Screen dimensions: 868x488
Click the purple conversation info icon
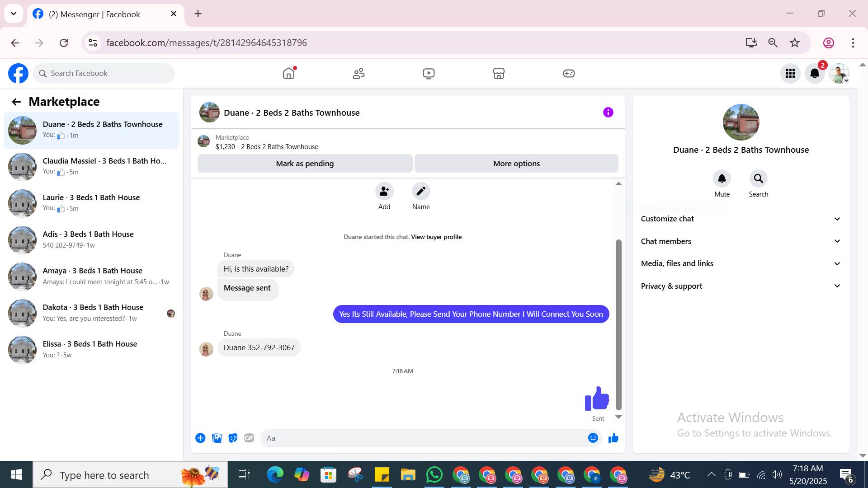(x=608, y=113)
